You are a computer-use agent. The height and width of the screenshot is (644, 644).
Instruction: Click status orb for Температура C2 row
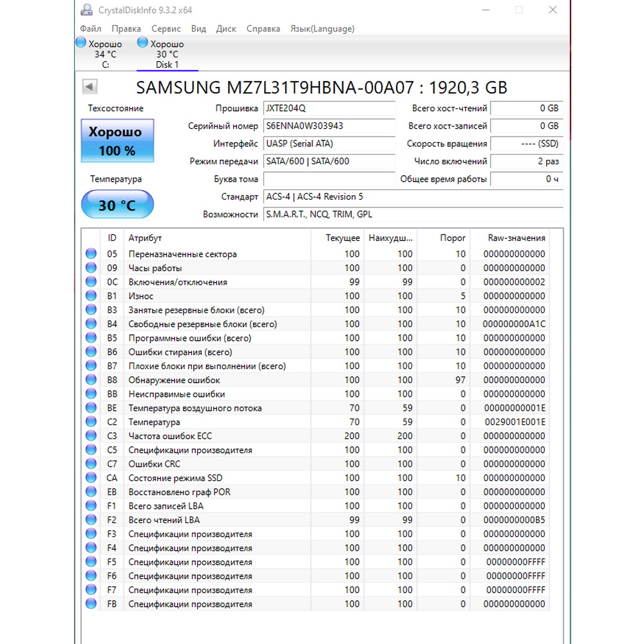point(91,422)
